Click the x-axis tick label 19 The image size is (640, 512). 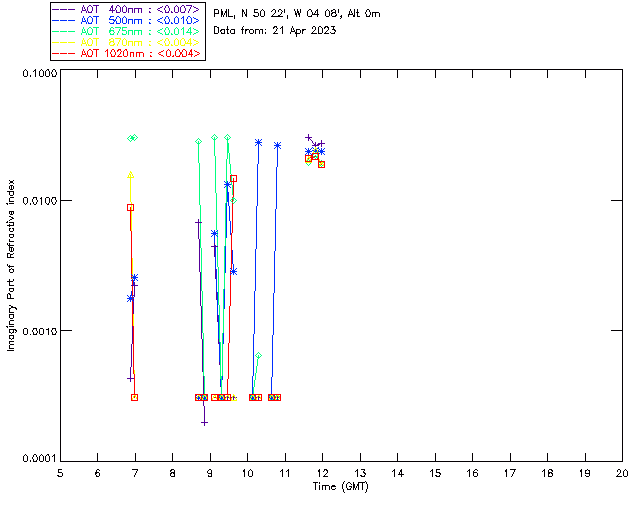click(585, 473)
